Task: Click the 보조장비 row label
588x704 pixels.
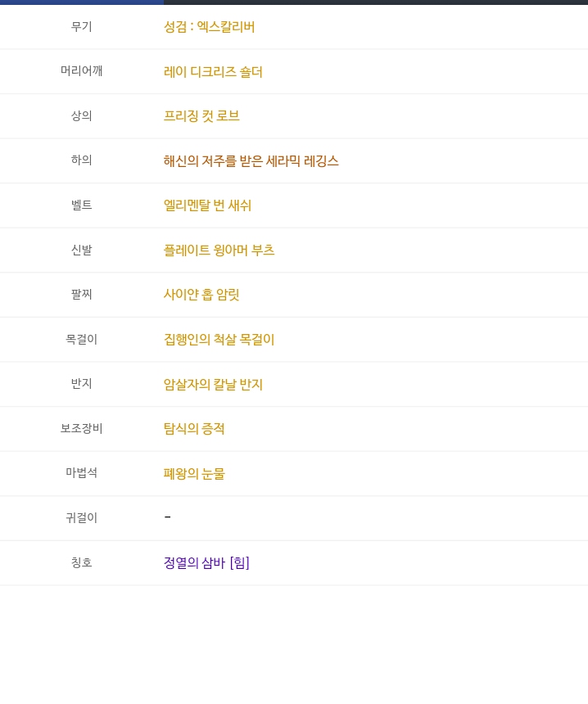Action: (x=81, y=428)
